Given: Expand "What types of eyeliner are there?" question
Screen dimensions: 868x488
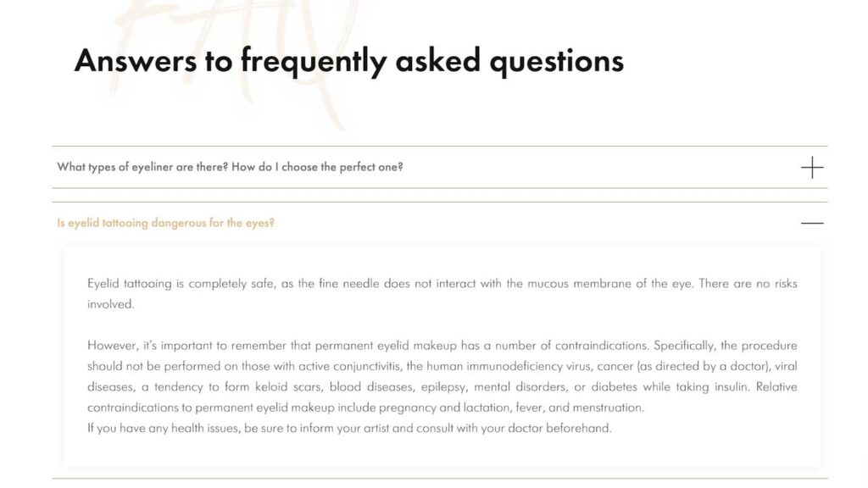Looking at the screenshot, I should pos(230,167).
